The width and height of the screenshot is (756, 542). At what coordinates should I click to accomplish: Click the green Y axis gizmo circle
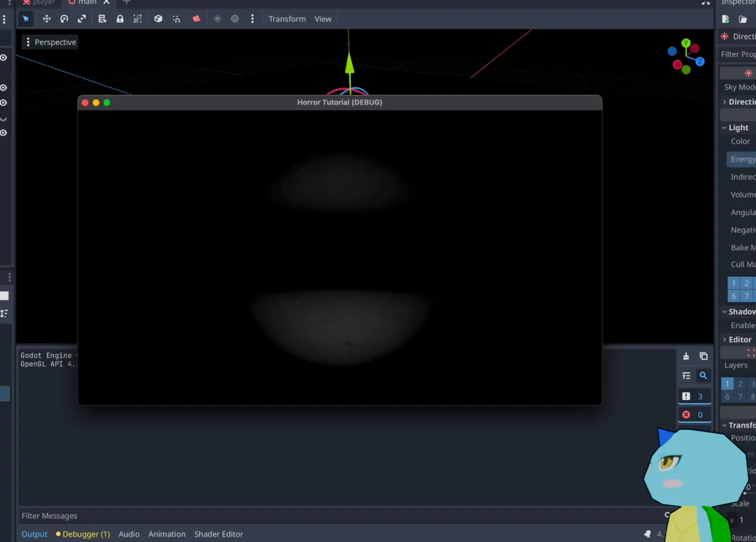686,43
